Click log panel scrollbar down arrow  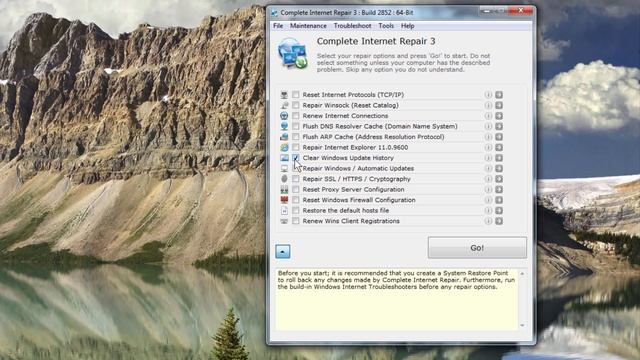coord(522,325)
